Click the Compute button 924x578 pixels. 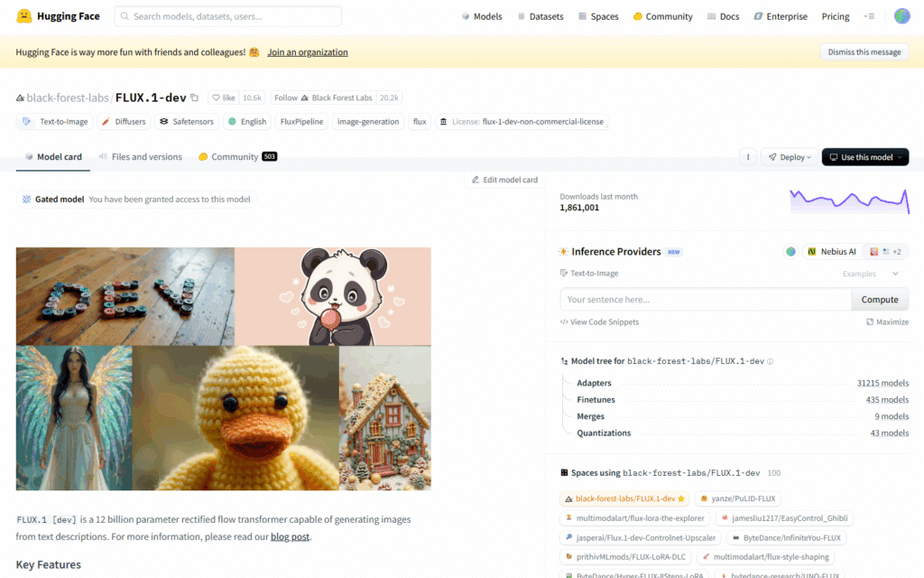(x=880, y=300)
